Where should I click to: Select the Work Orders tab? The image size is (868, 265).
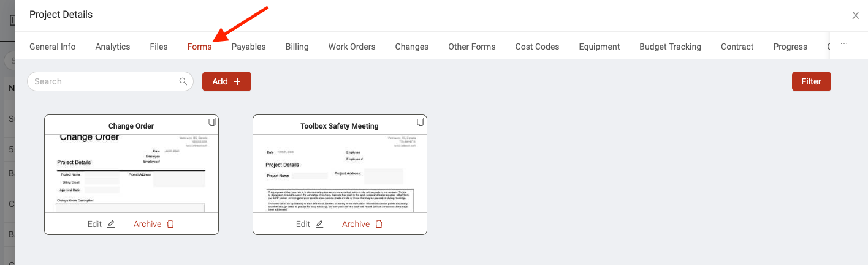pyautogui.click(x=352, y=47)
